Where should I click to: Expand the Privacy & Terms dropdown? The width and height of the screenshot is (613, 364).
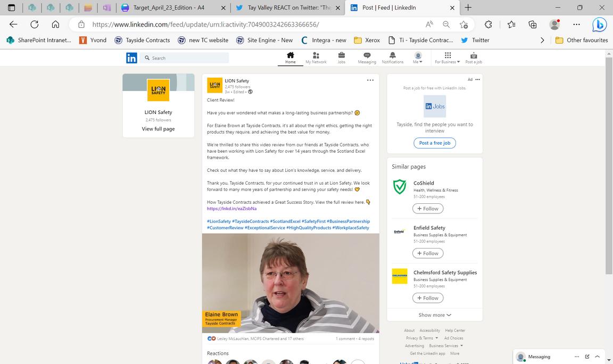tap(422, 338)
